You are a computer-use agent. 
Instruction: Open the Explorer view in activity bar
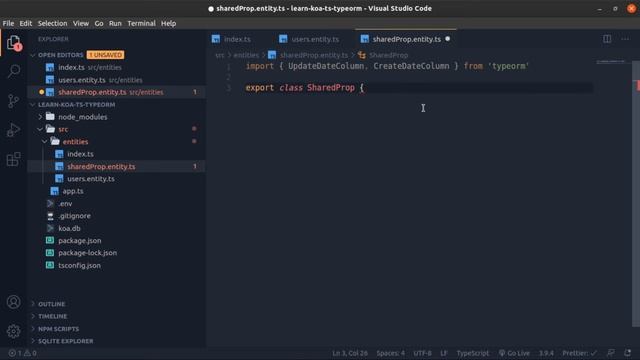coord(13,42)
